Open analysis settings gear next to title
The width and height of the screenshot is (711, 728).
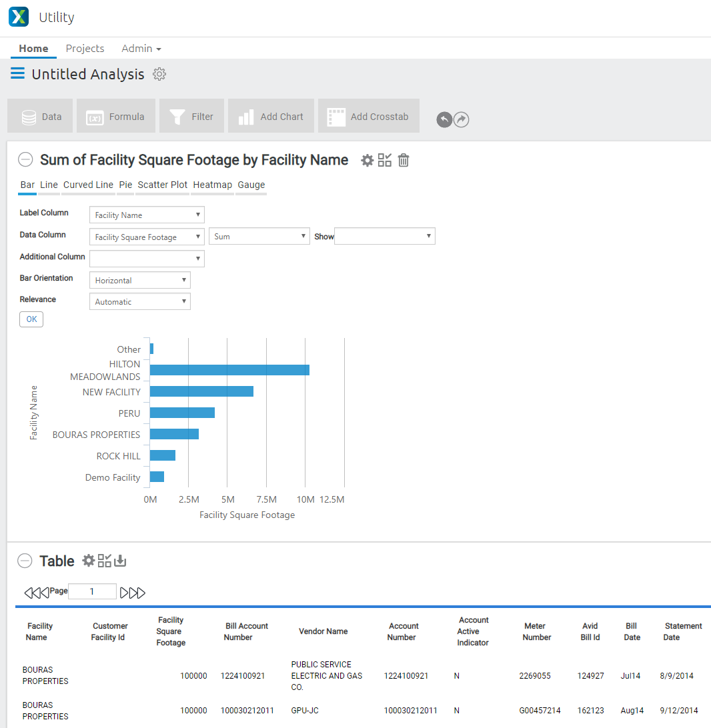159,74
